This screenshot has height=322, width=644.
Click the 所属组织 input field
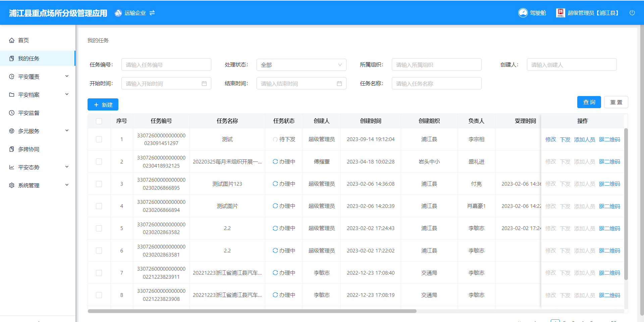(436, 64)
